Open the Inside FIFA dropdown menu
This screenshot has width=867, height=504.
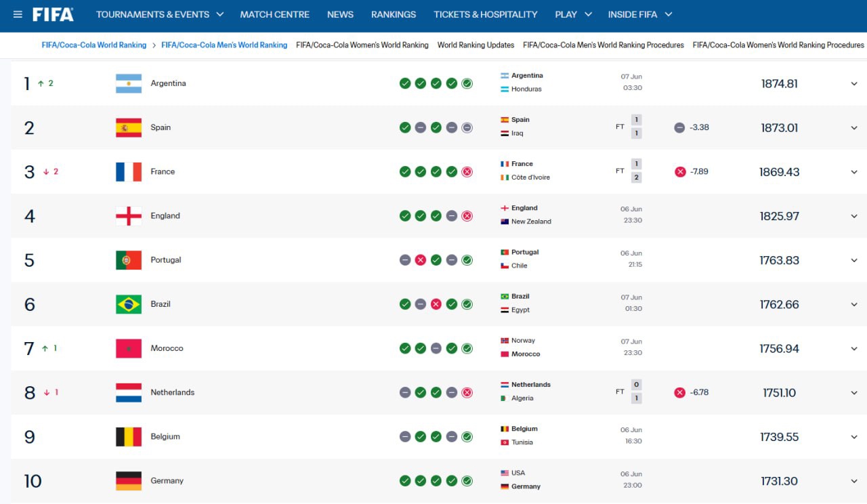pos(640,14)
